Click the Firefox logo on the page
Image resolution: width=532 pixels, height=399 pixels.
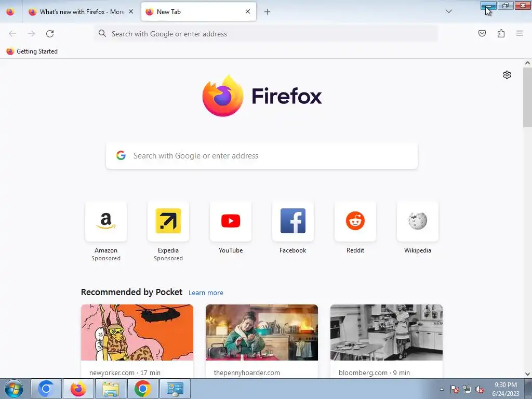click(x=262, y=96)
